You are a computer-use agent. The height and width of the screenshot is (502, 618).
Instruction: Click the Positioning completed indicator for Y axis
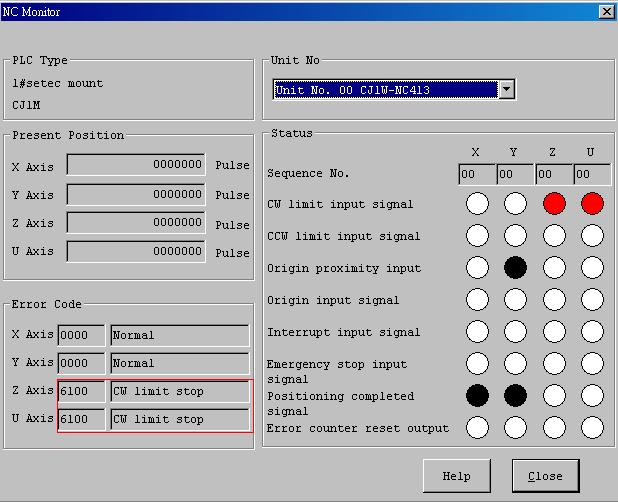(x=515, y=395)
